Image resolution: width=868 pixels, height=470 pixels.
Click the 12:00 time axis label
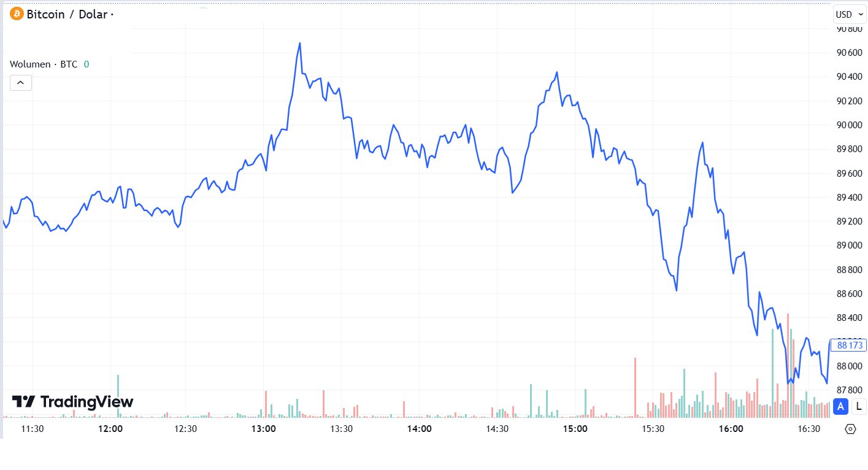110,429
